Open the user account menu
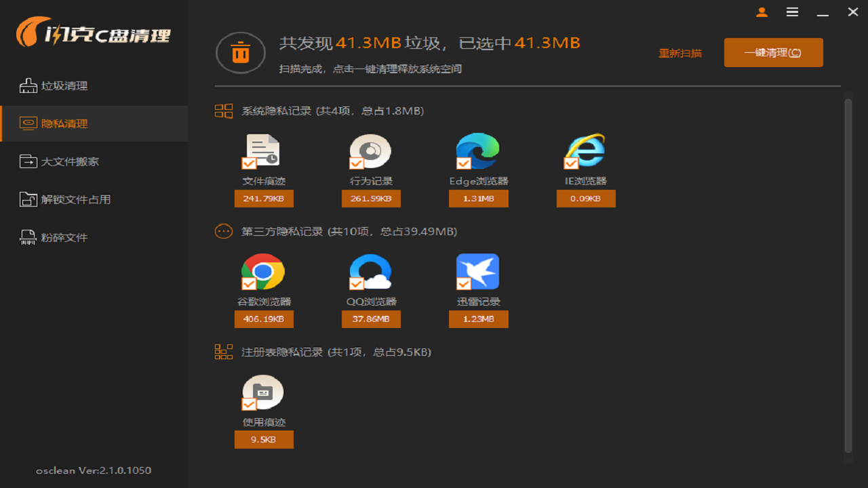The width and height of the screenshot is (868, 488). (761, 12)
